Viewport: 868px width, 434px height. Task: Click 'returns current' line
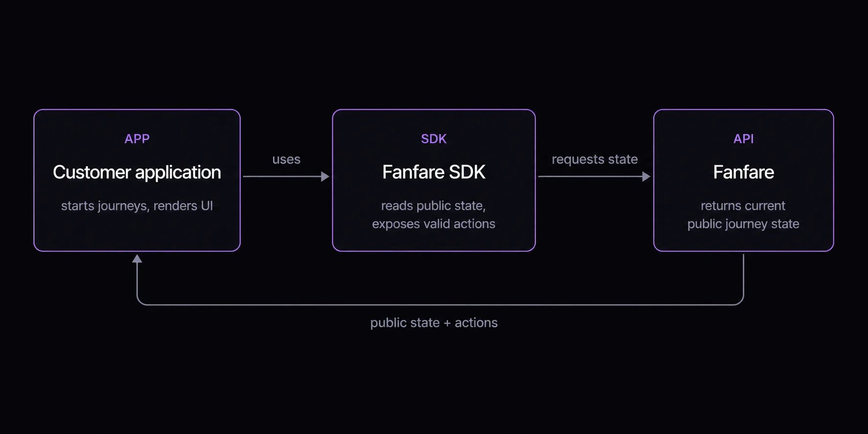point(743,206)
